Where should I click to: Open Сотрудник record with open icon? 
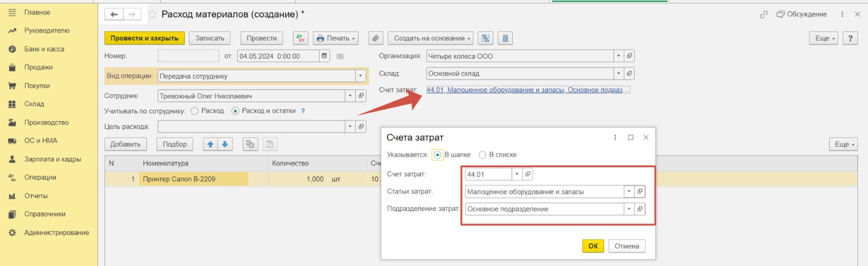361,96
